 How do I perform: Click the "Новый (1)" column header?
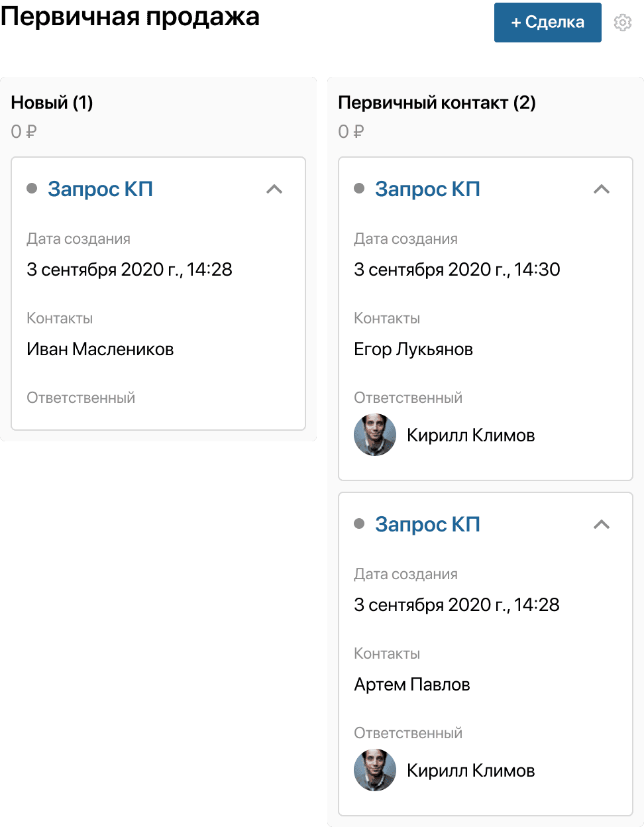52,103
